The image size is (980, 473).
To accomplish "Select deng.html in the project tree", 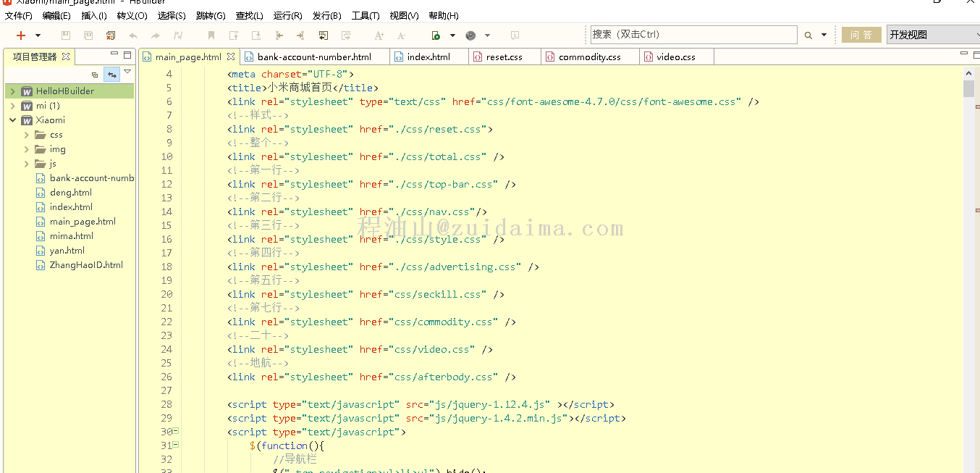I will (x=70, y=193).
